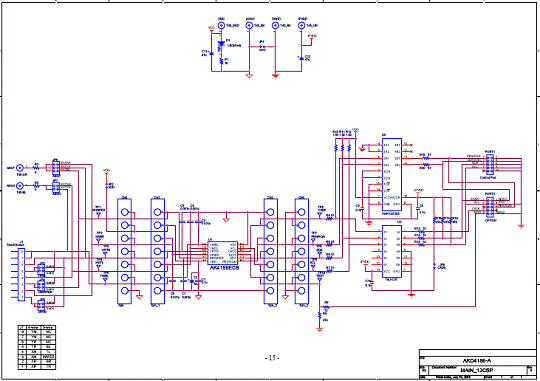The width and height of the screenshot is (540, 381).
Task: Click the TouchScreen J1 connector symbol
Action: (21, 275)
